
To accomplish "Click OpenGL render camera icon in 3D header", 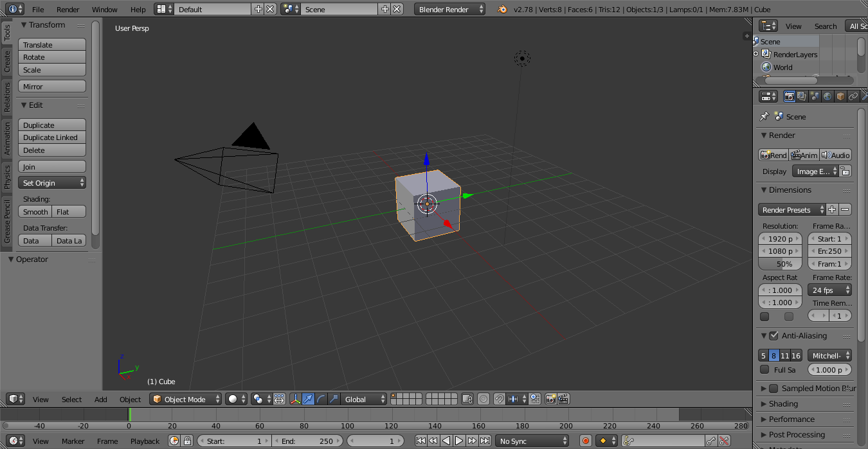I will point(551,399).
